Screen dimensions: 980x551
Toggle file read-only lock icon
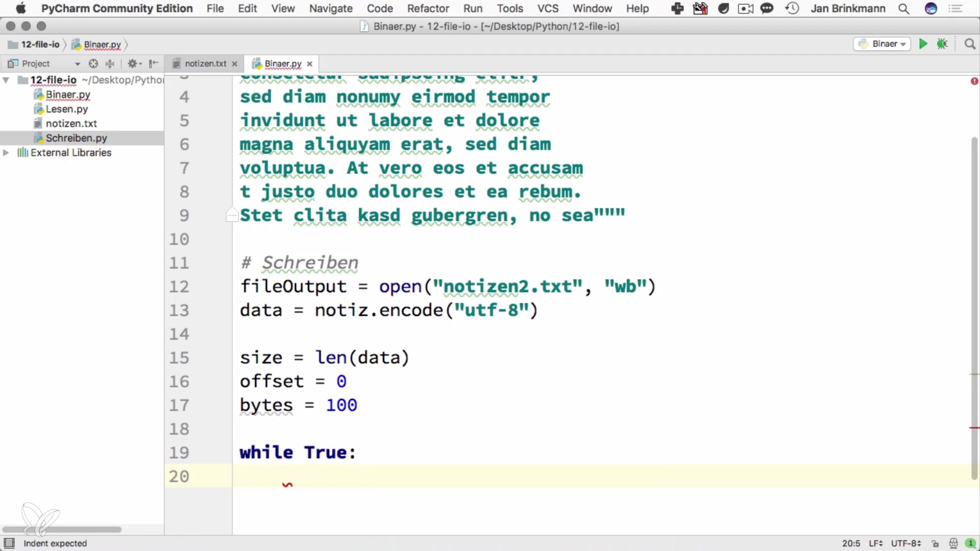[x=935, y=543]
